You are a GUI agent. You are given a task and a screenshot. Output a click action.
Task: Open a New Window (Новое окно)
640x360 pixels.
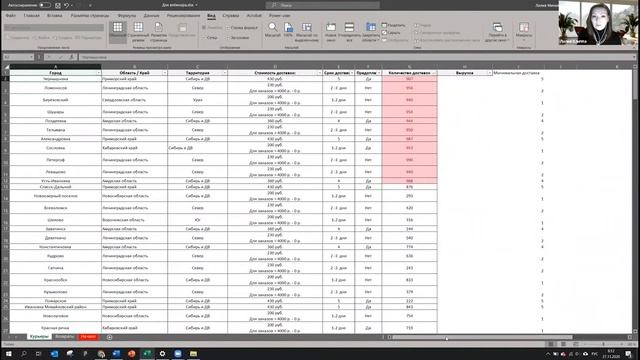pos(331,32)
